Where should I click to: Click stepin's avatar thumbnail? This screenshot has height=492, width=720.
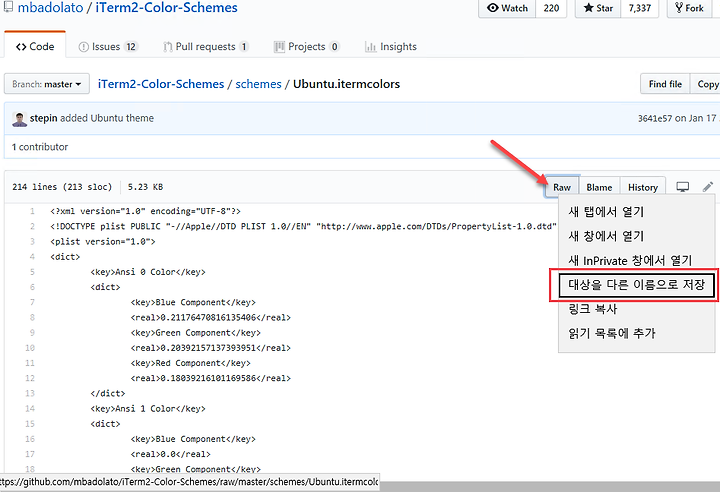pos(19,119)
